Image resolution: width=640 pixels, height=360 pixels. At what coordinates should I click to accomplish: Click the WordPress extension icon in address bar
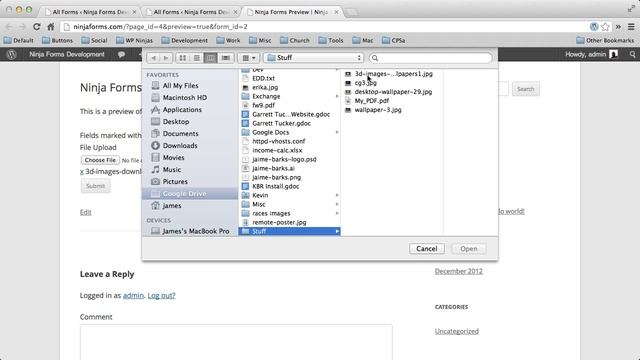pos(594,27)
